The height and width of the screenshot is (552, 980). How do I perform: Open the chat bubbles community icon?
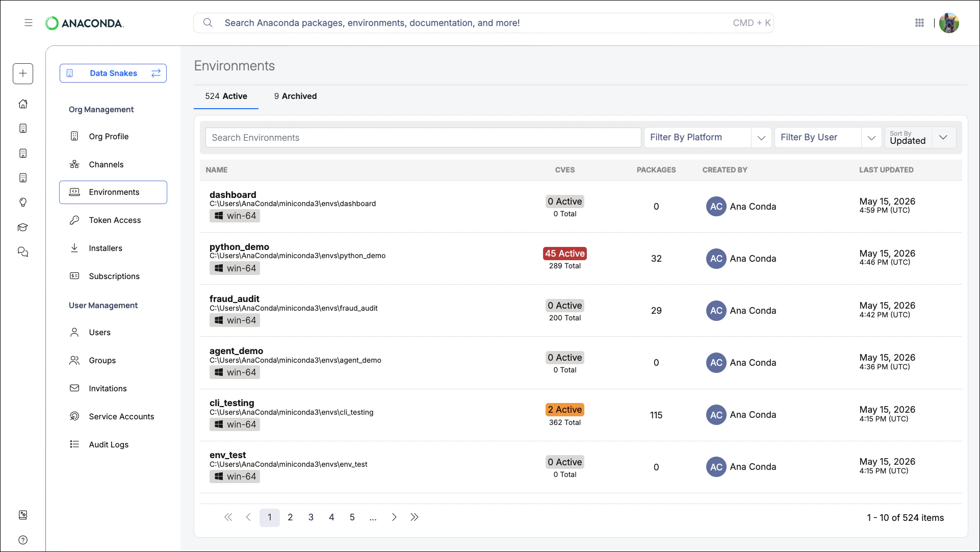point(23,252)
